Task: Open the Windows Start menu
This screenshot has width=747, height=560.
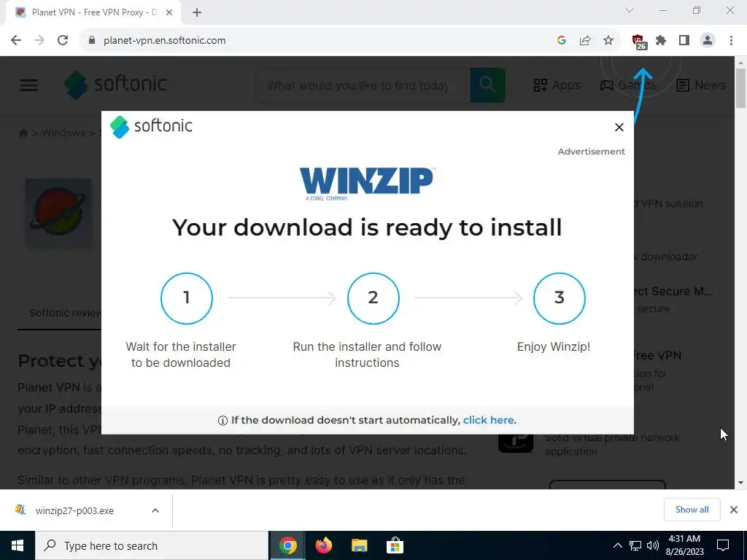Action: (x=18, y=545)
